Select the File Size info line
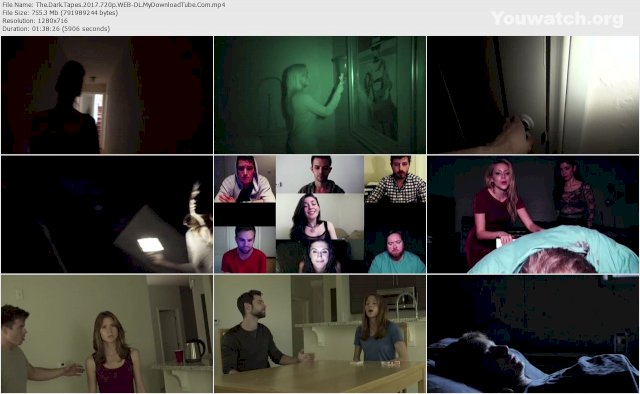Image resolution: width=640 pixels, height=394 pixels. (x=60, y=13)
